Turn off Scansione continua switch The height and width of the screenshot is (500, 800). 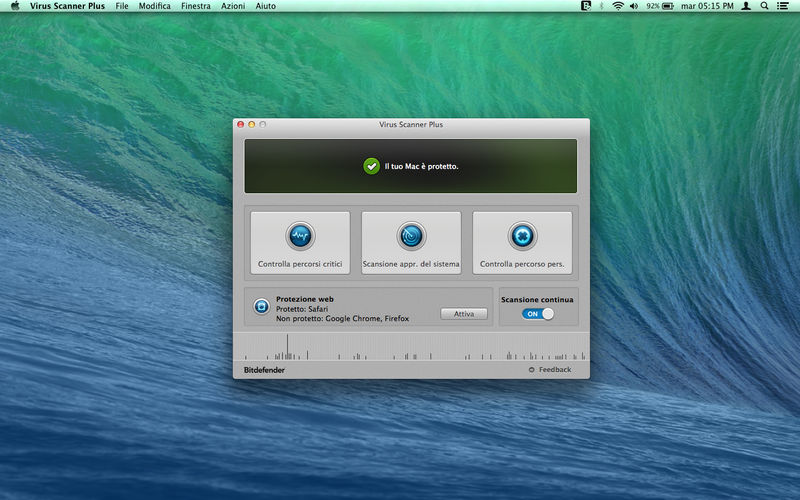point(538,314)
